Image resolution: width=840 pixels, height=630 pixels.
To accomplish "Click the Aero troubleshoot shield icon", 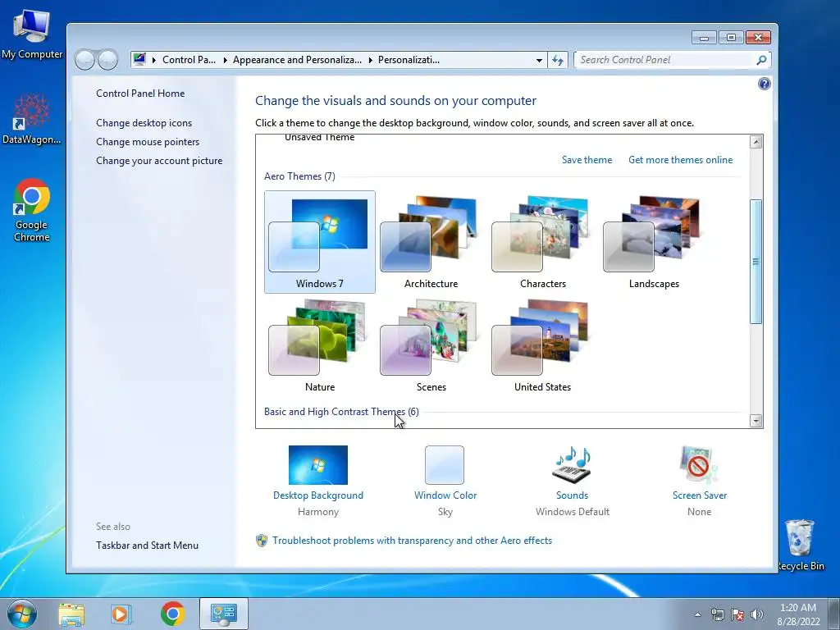I will (262, 540).
